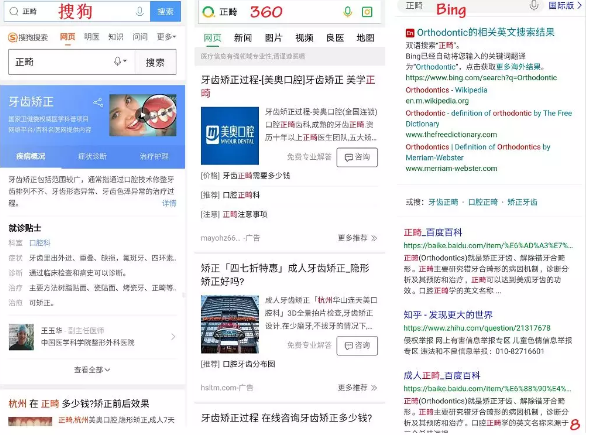Click the hospital building thumbnail
The width and height of the screenshot is (589, 435).
click(230, 324)
